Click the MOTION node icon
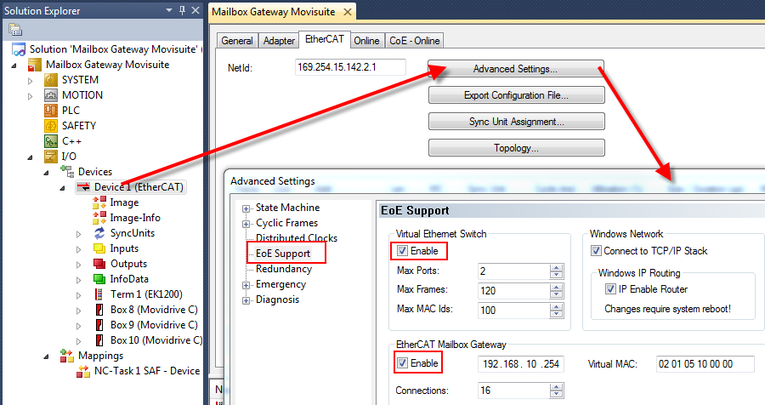 pos(51,95)
